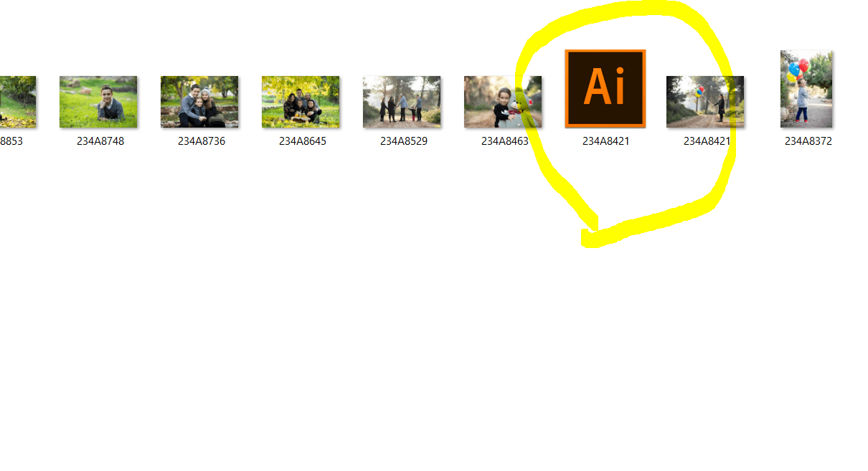The width and height of the screenshot is (868, 471).
Task: Click file name 234A8421 under balloon photo
Action: click(707, 141)
